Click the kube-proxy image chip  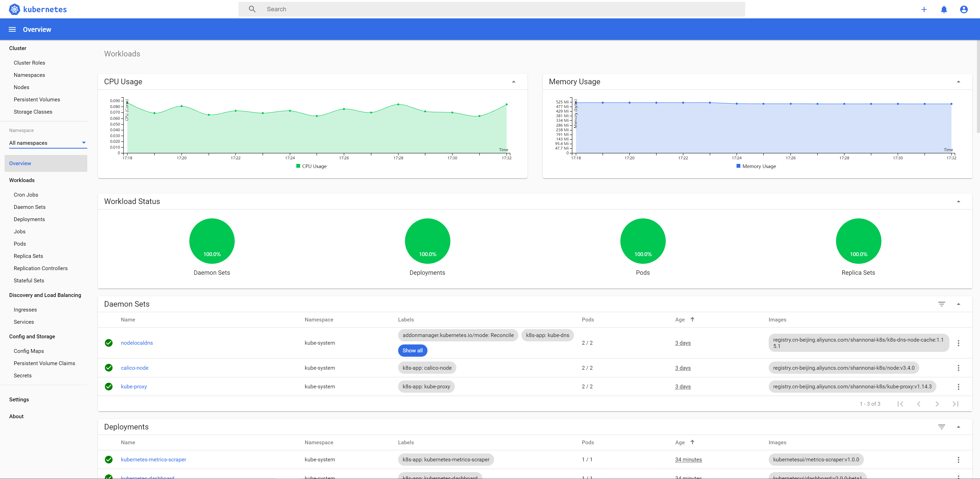(x=852, y=387)
